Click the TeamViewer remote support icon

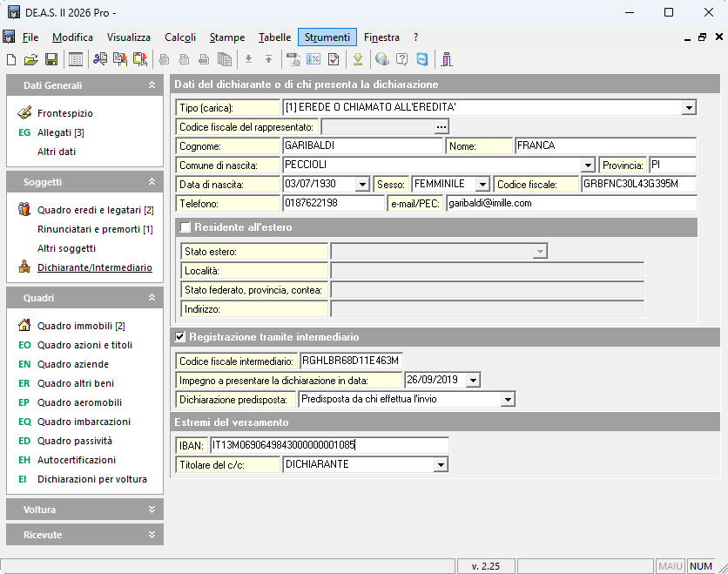(422, 59)
